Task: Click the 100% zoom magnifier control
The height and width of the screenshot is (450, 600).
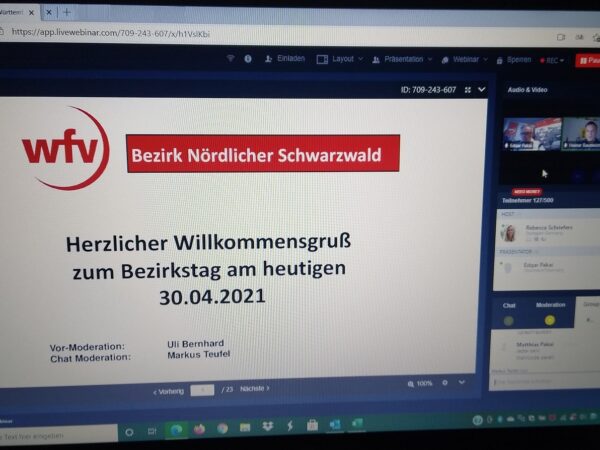Action: pos(420,383)
